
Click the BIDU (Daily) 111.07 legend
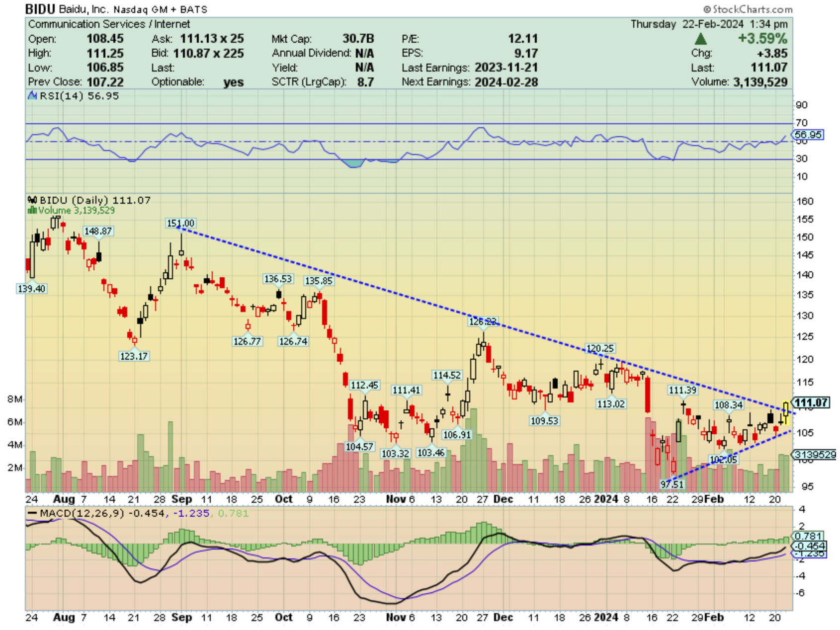[x=95, y=200]
